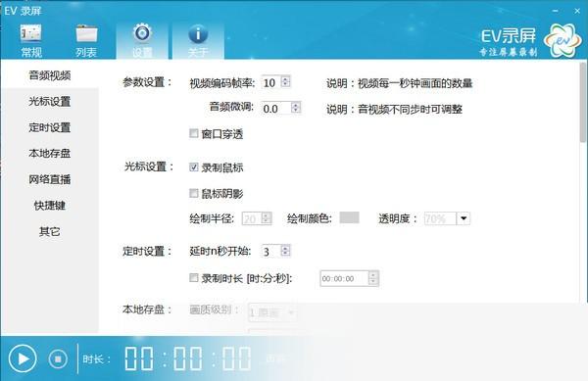Select 快捷键 in the sidebar

point(50,206)
